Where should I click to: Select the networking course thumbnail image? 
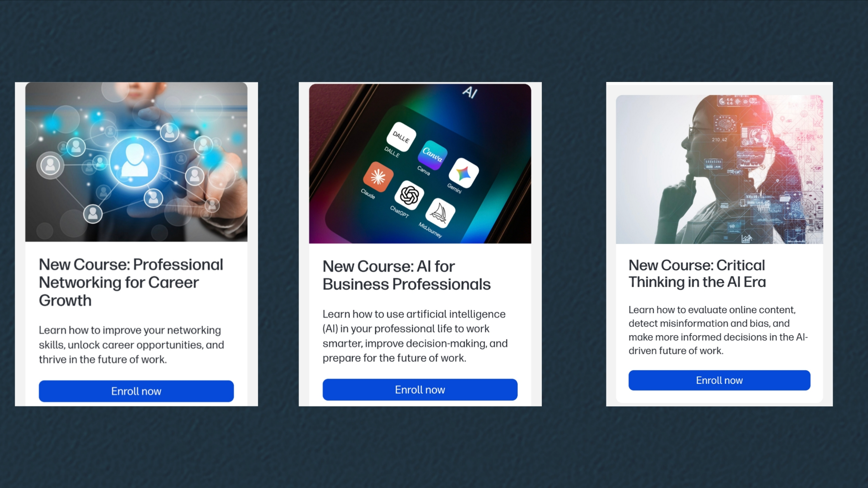(136, 162)
